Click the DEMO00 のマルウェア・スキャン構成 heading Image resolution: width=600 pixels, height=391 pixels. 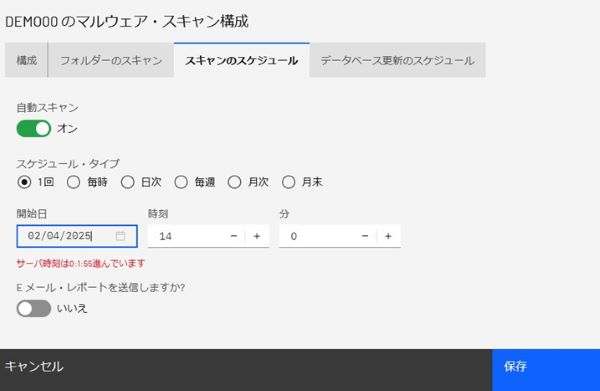[x=127, y=21]
